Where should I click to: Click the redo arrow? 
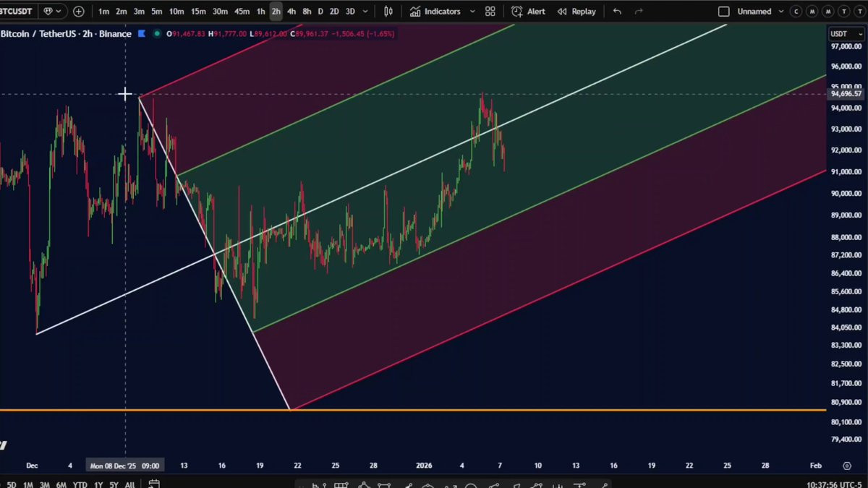point(639,12)
